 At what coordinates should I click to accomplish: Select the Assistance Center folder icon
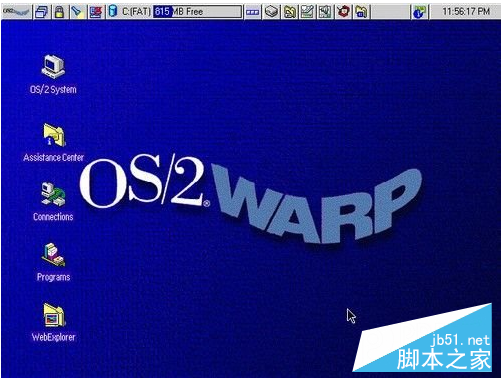tap(54, 135)
